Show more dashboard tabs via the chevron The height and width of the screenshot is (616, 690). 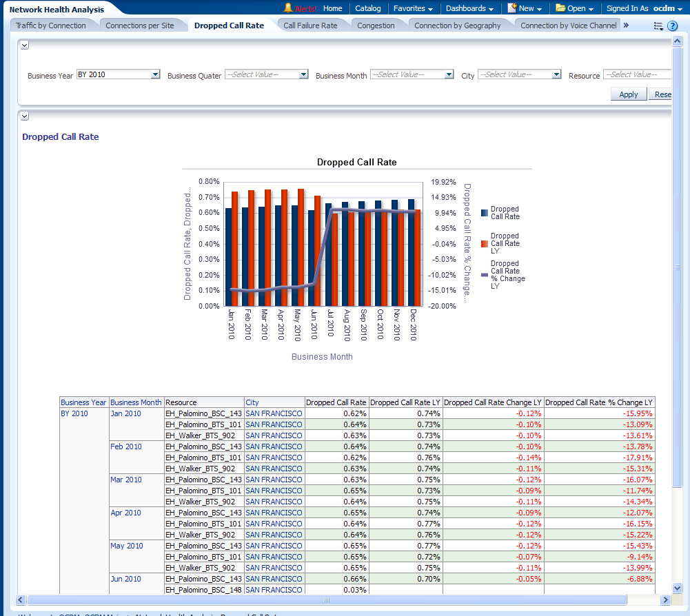coord(626,25)
